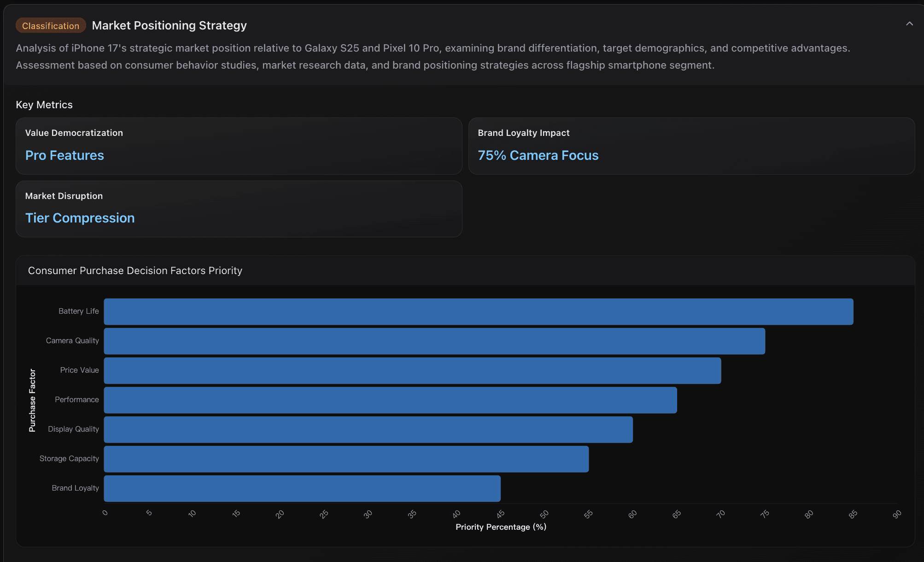
Task: Click the 70 tick on x-axis
Action: click(720, 514)
